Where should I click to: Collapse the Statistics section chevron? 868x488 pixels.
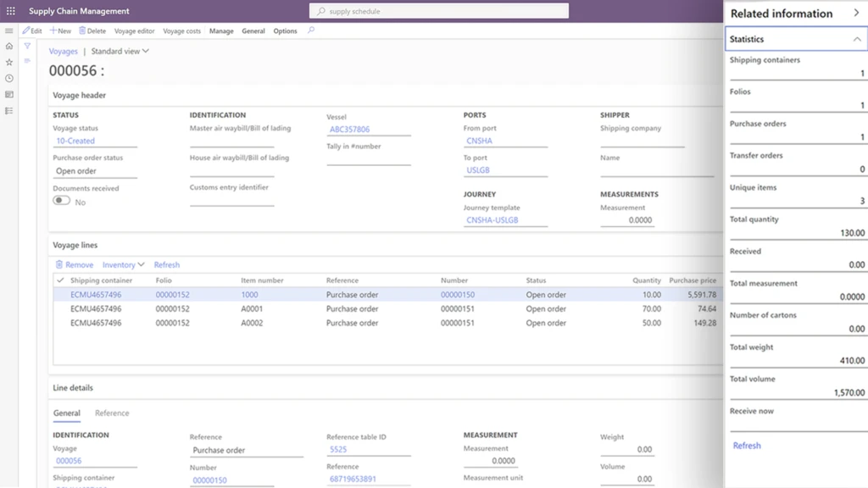pyautogui.click(x=854, y=38)
